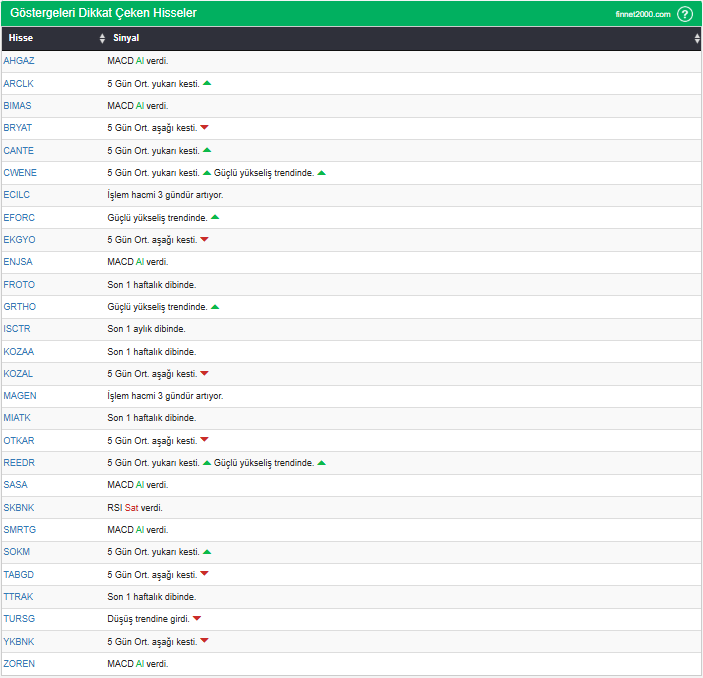Open the BIMAS stock link
This screenshot has width=703, height=678.
[x=17, y=105]
